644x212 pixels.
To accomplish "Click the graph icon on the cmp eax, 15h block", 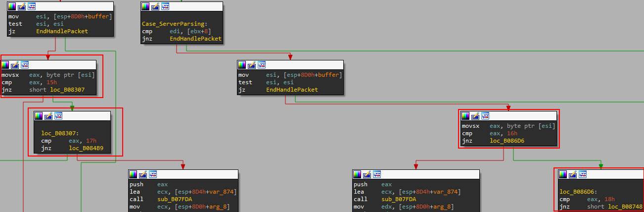I will (25, 65).
